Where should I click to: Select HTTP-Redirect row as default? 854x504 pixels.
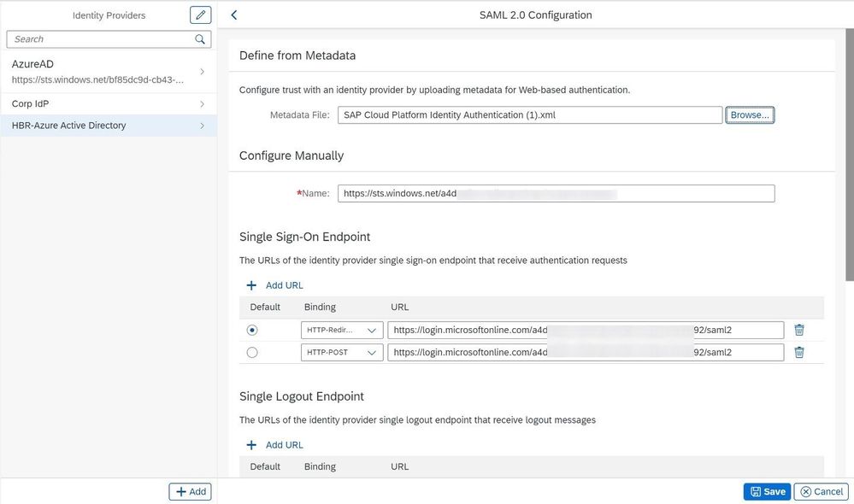(x=252, y=330)
